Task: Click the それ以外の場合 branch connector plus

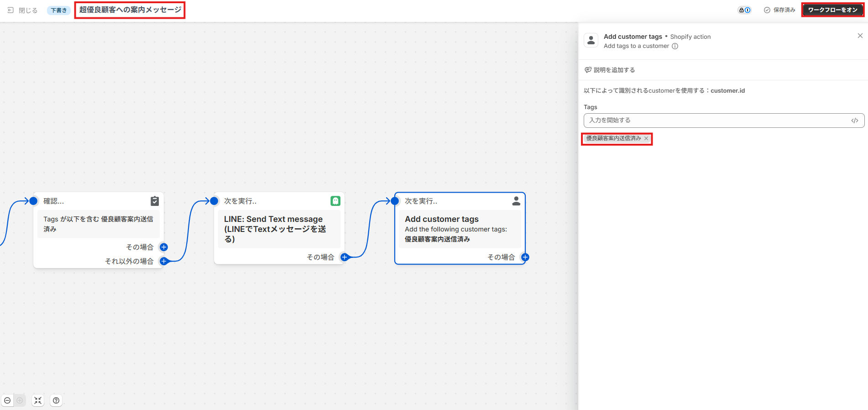Action: pyautogui.click(x=163, y=261)
